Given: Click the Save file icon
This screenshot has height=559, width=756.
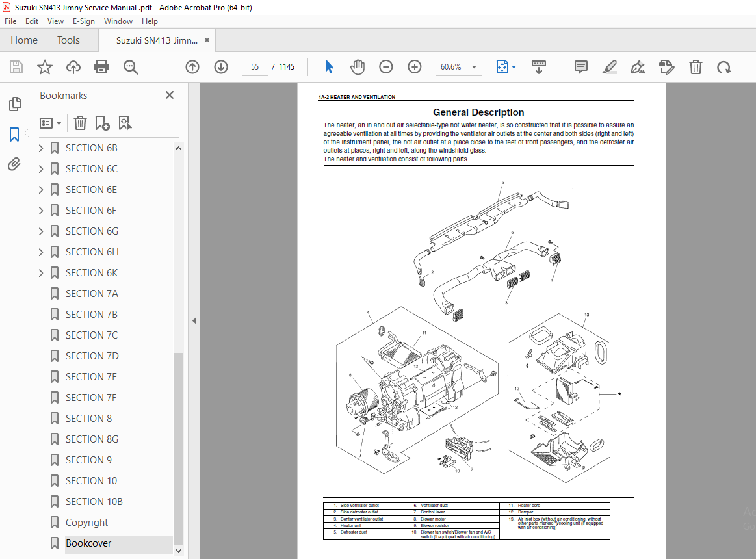Looking at the screenshot, I should [x=16, y=67].
